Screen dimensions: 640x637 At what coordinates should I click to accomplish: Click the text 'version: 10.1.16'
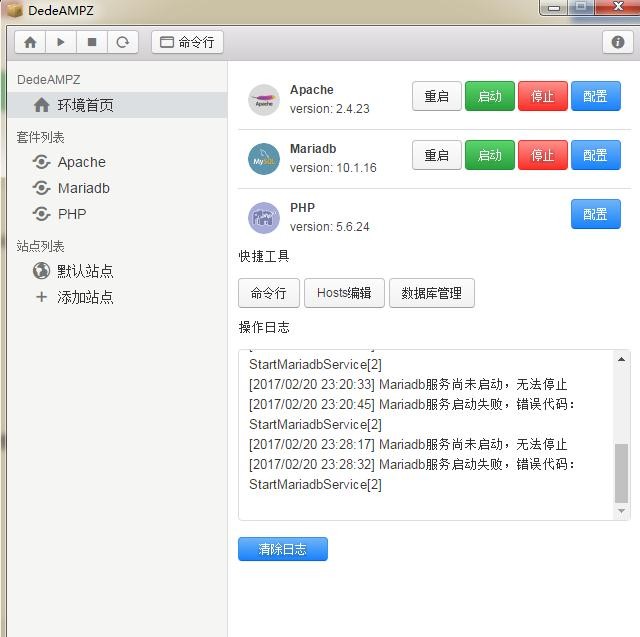(x=333, y=168)
